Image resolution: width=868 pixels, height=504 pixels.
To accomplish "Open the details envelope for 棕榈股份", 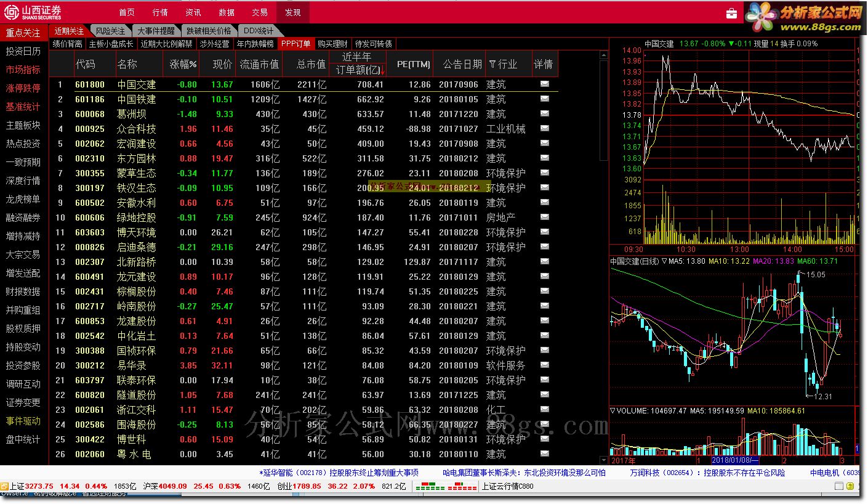I will coord(544,291).
